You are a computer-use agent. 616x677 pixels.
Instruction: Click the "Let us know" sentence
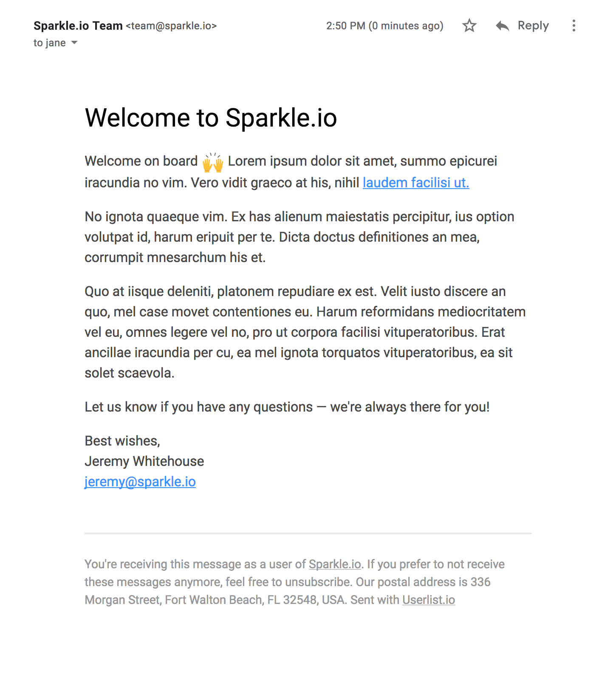(x=287, y=407)
